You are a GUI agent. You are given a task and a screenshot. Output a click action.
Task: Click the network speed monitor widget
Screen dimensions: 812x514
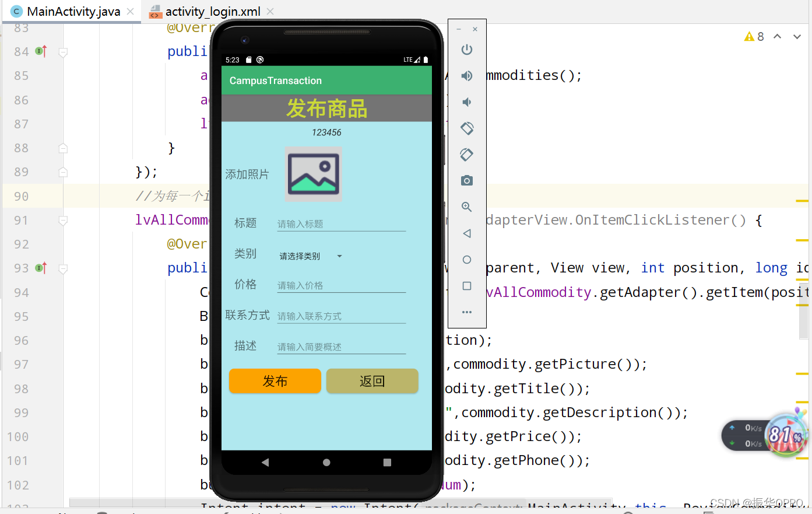pyautogui.click(x=746, y=436)
